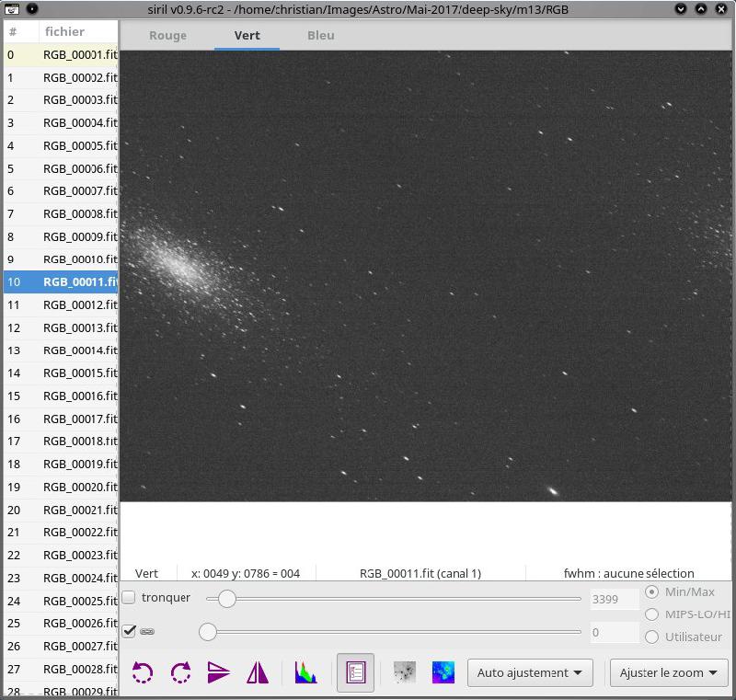Viewport: 736px width, 700px height.
Task: Select RGB_00006.fit in the file list
Action: coord(61,168)
